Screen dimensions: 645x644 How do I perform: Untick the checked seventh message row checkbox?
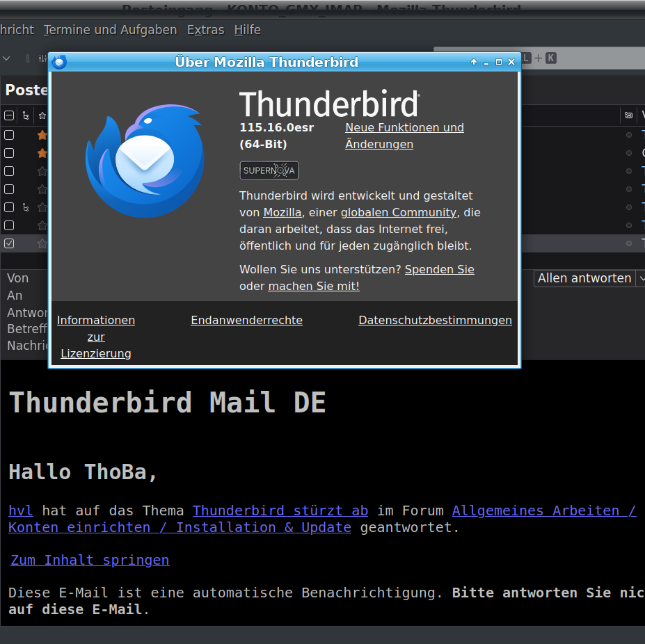pos(9,243)
